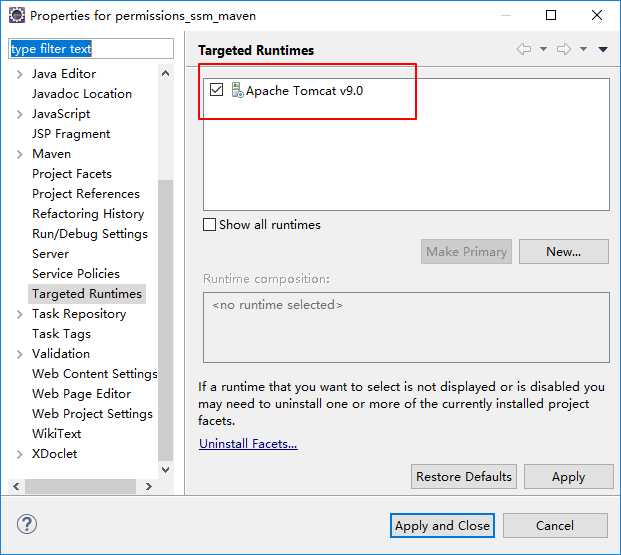This screenshot has width=621, height=555.
Task: Open the Uninstall Facets... link
Action: pyautogui.click(x=248, y=444)
